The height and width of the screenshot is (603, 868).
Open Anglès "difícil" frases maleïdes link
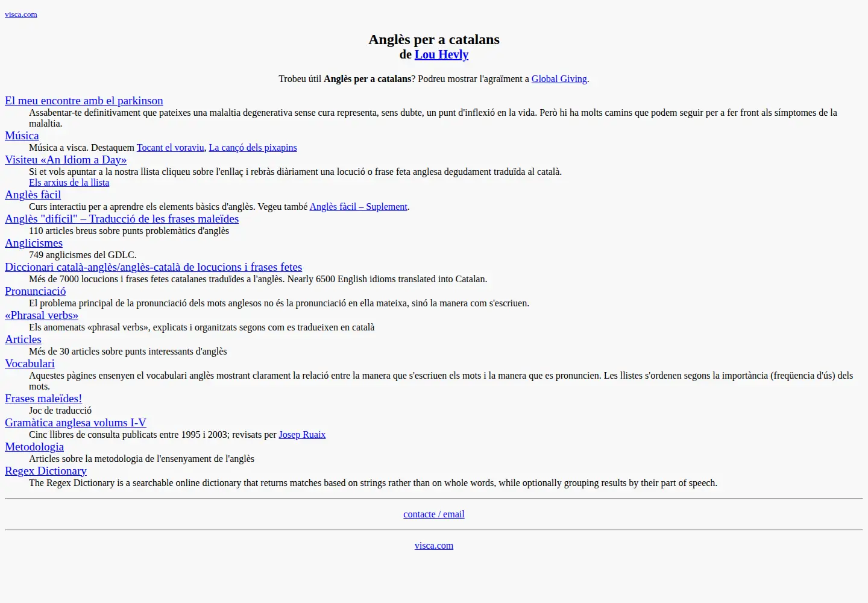(122, 219)
